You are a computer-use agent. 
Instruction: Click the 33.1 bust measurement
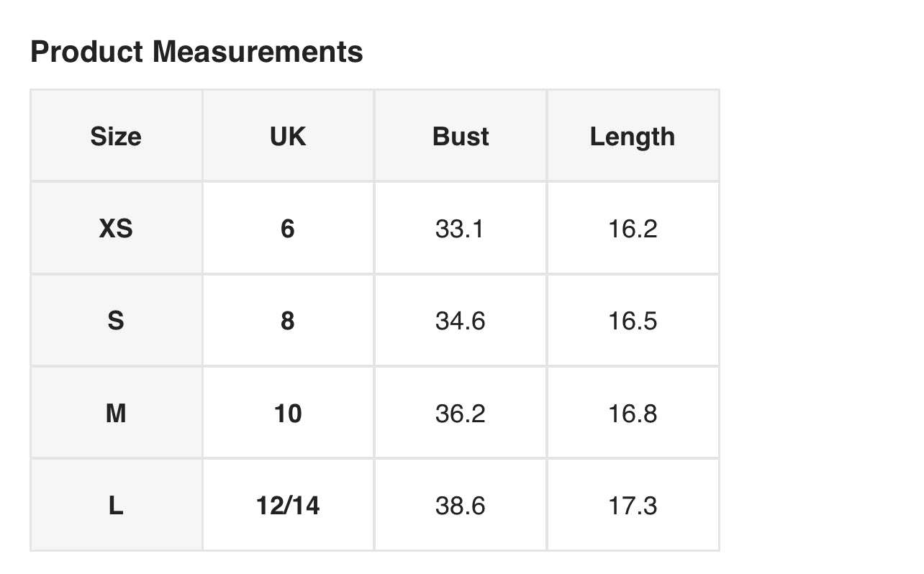click(461, 228)
